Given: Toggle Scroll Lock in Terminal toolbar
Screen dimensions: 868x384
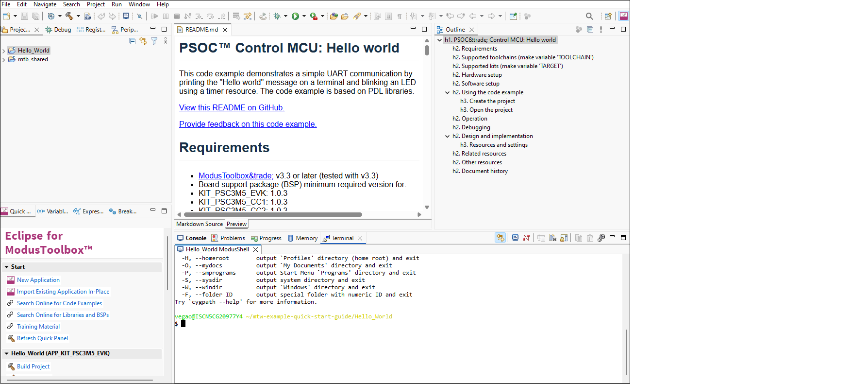Looking at the screenshot, I should click(x=564, y=238).
